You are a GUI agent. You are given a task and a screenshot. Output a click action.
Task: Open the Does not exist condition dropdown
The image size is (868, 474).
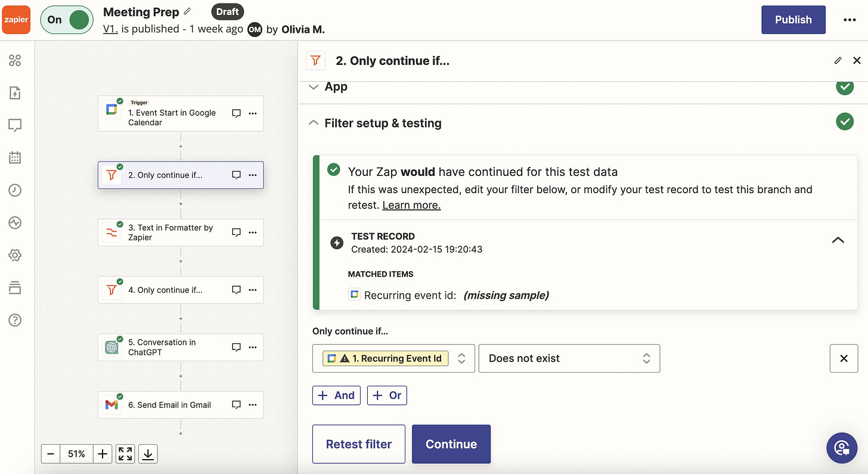point(569,358)
